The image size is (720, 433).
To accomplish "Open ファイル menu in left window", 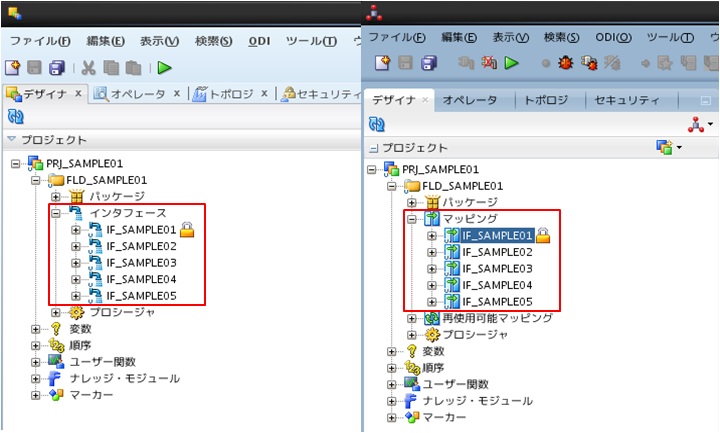I will [x=40, y=41].
